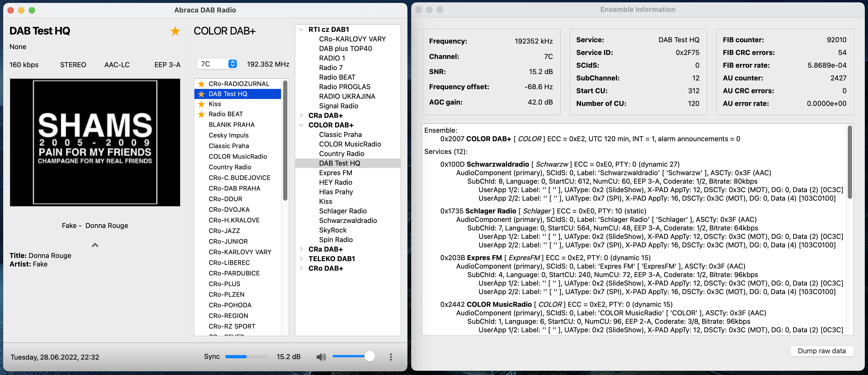Select CRo-POHODA in service list
This screenshot has height=375, width=868.
[x=238, y=305]
